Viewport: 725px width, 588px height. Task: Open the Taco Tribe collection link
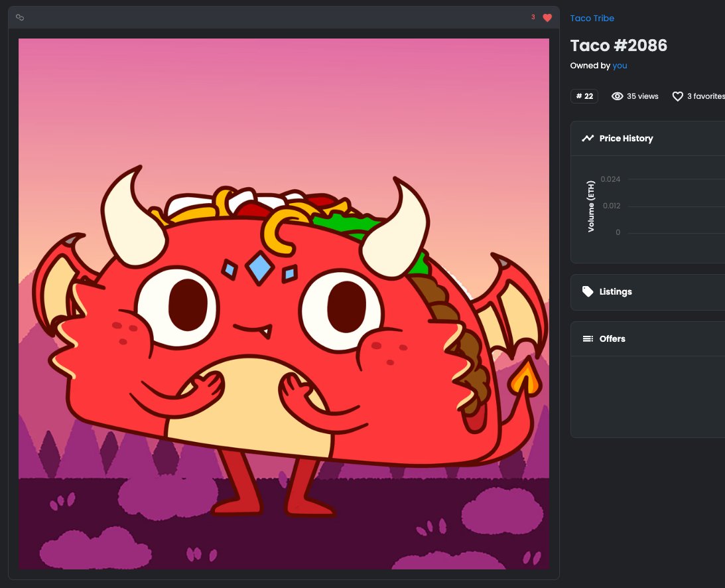[x=592, y=18]
